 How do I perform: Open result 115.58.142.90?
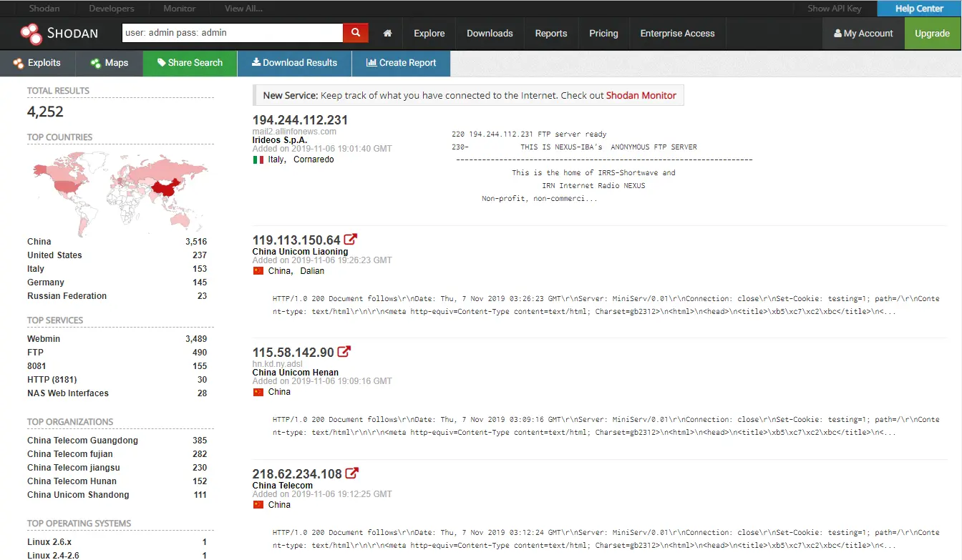pos(293,353)
